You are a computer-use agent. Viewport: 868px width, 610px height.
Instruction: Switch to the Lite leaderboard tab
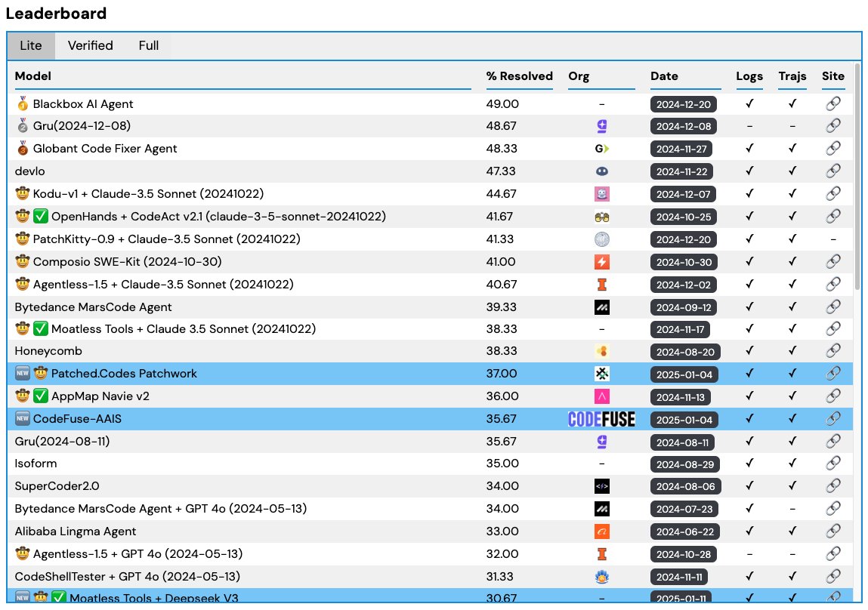click(30, 45)
